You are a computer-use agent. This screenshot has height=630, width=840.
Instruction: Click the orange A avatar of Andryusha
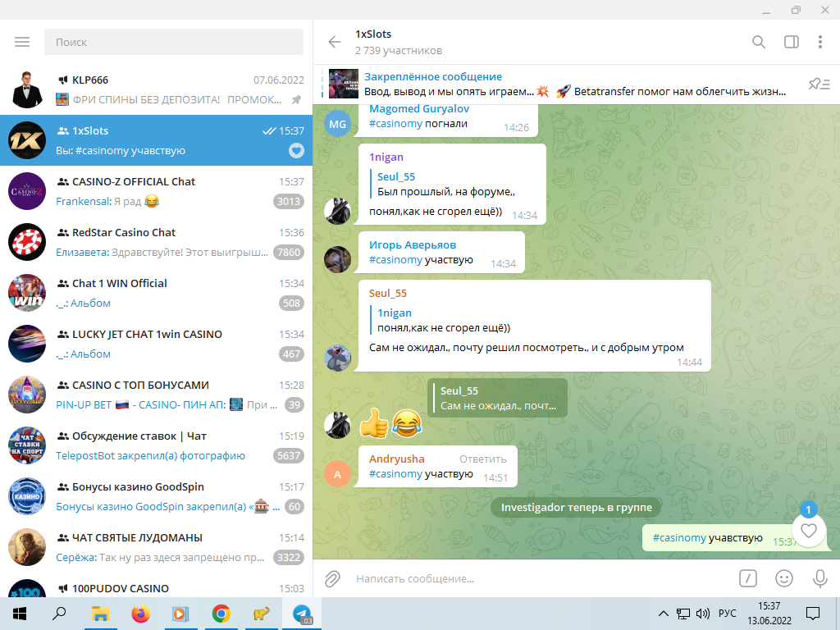pyautogui.click(x=337, y=474)
